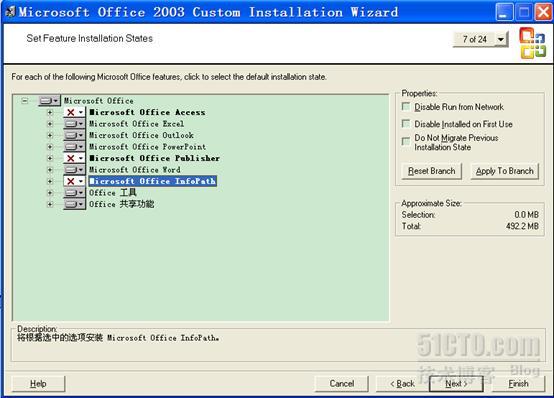Expand the Microsoft Office Word node
This screenshot has width=554, height=398.
point(50,170)
